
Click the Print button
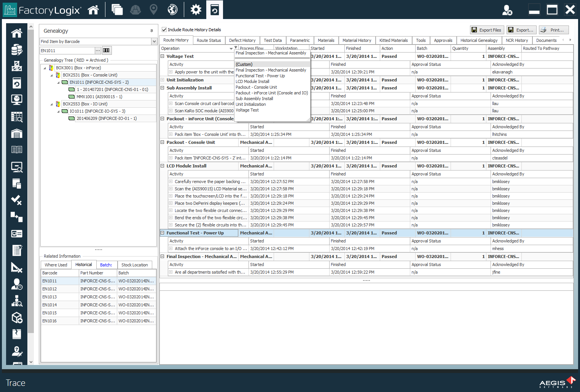click(554, 30)
